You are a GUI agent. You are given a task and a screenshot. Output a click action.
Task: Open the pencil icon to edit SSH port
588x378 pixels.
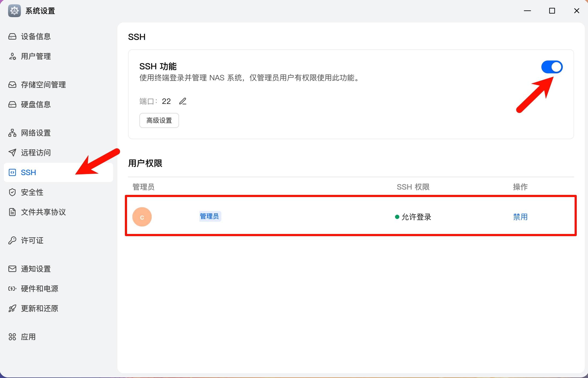coord(183,101)
